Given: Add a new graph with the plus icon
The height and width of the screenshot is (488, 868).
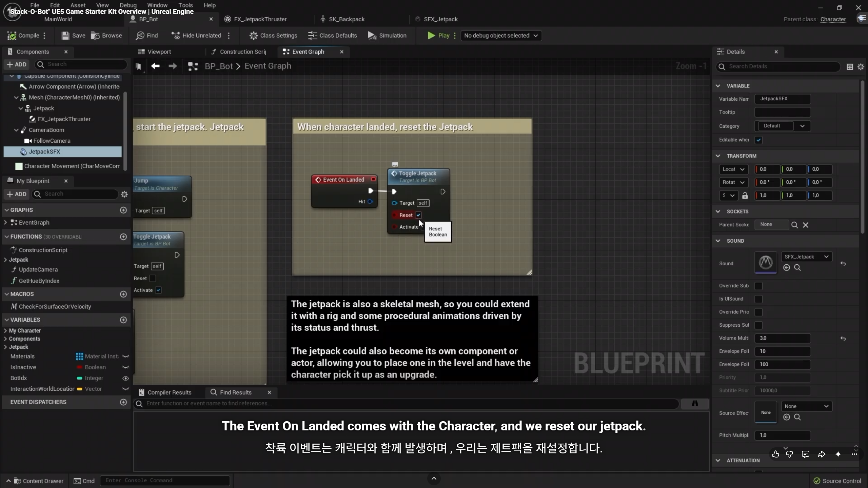Looking at the screenshot, I should pyautogui.click(x=123, y=210).
